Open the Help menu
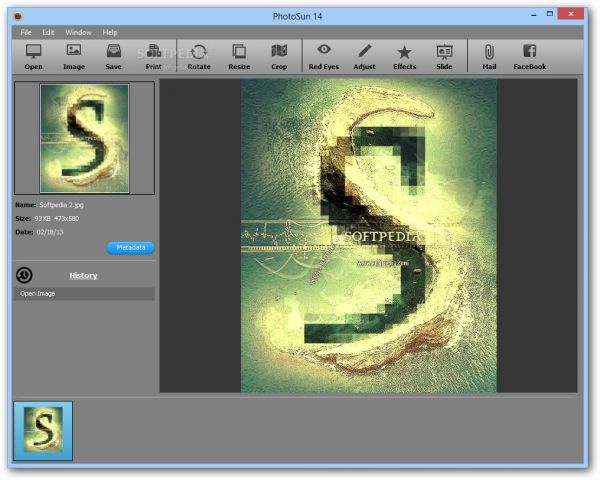The height and width of the screenshot is (480, 600). (110, 33)
